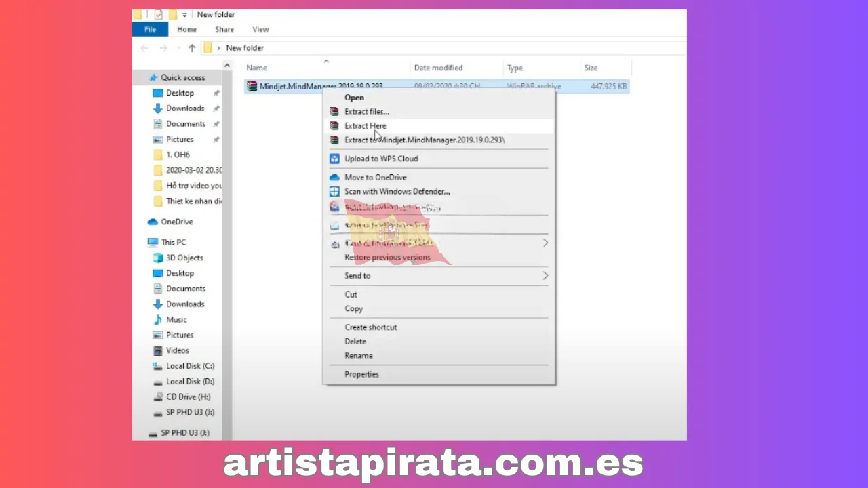
Task: Open Desktop listed under This PC
Action: (x=180, y=274)
